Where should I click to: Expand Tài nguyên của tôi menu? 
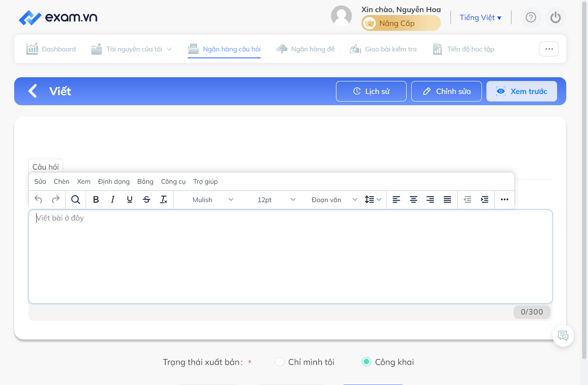click(131, 49)
